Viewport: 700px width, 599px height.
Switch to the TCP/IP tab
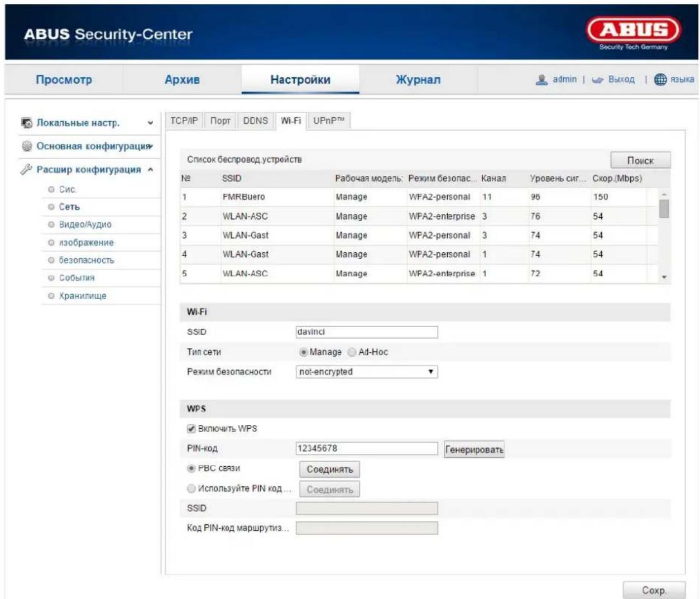click(x=184, y=121)
